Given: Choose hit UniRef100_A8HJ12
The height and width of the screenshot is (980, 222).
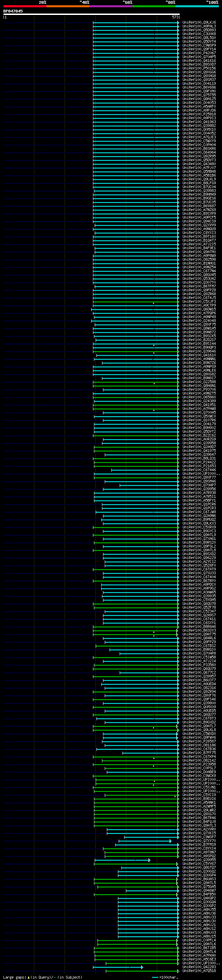Looking at the screenshot, I should [x=199, y=929].
